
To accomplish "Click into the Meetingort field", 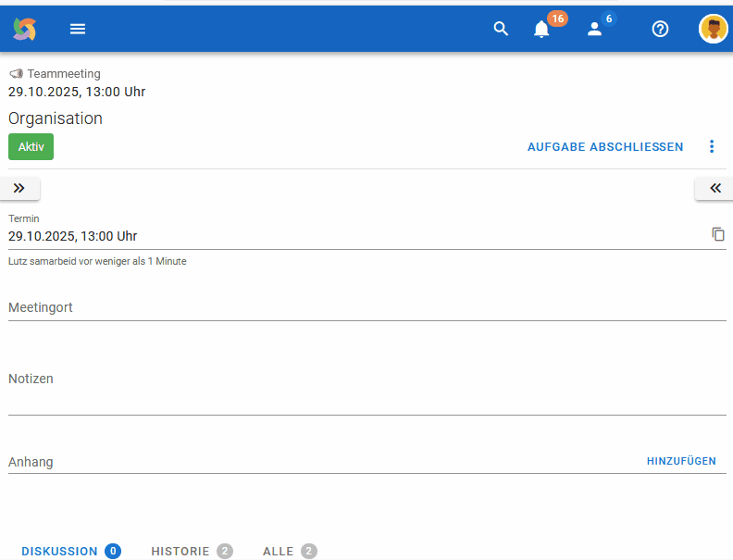I will click(x=366, y=307).
